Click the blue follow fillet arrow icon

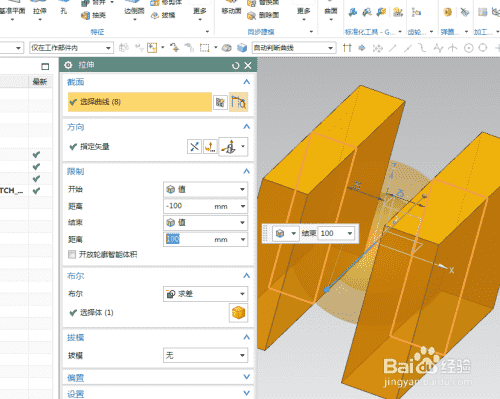(x=362, y=48)
